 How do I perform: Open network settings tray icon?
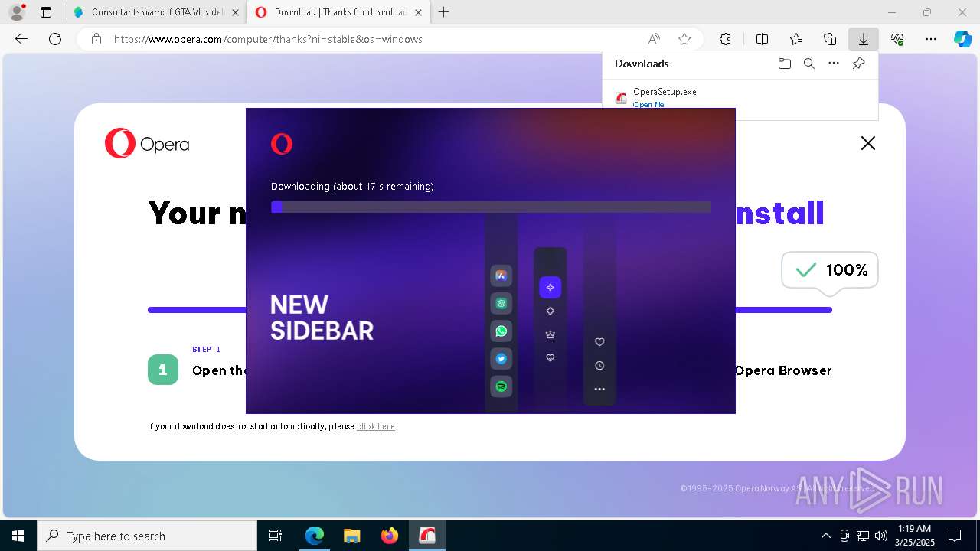(863, 536)
